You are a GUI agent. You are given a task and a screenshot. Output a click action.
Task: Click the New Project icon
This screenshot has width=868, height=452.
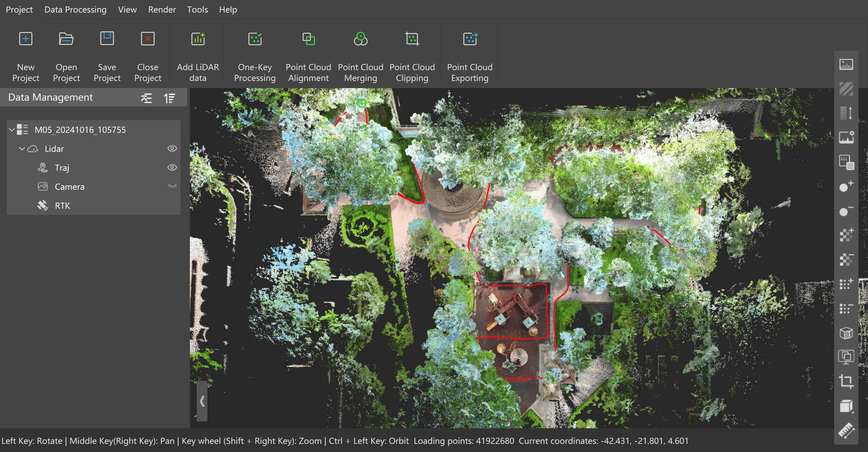coord(26,39)
